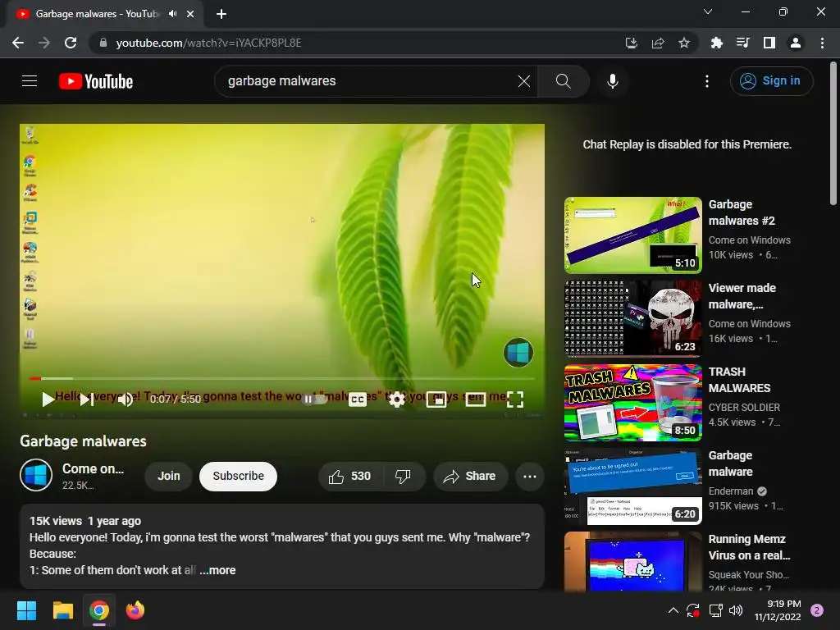Open Viewer made malware video thumbnail
This screenshot has width=840, height=630.
(633, 319)
